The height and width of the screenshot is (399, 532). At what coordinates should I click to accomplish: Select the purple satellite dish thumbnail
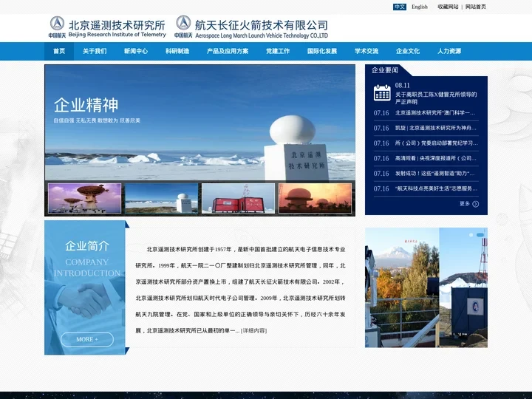[84, 199]
